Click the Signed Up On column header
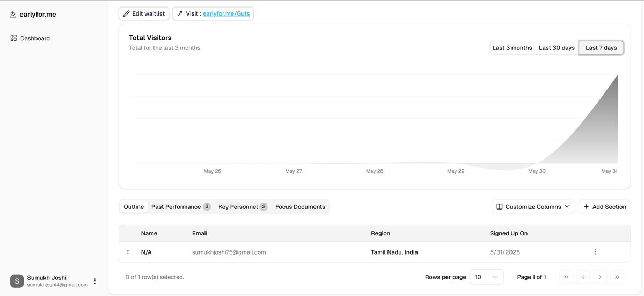644x296 pixels. click(x=509, y=234)
